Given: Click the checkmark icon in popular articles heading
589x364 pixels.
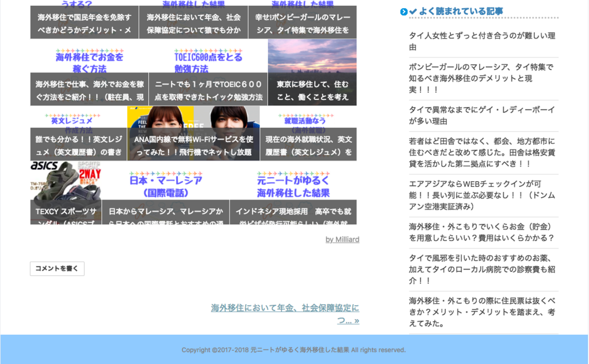Looking at the screenshot, I should (x=413, y=12).
